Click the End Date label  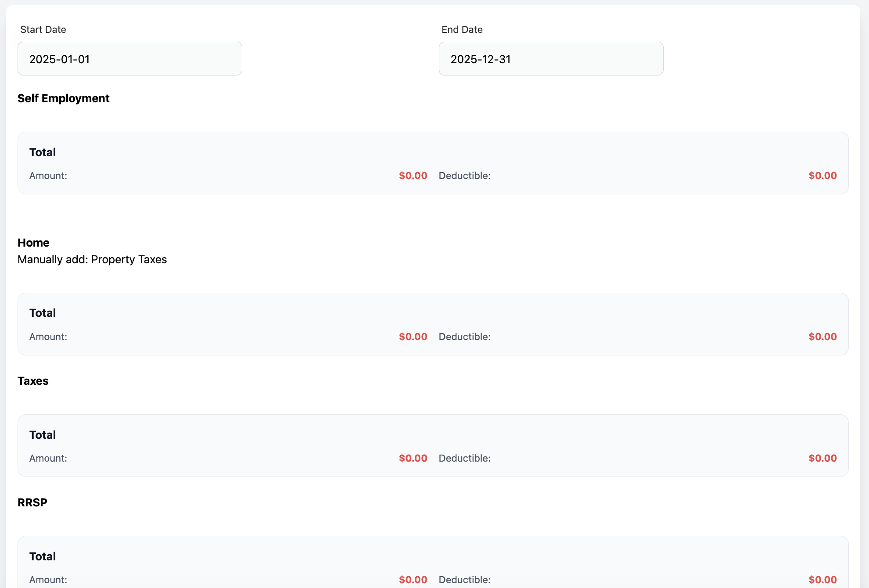click(x=462, y=29)
